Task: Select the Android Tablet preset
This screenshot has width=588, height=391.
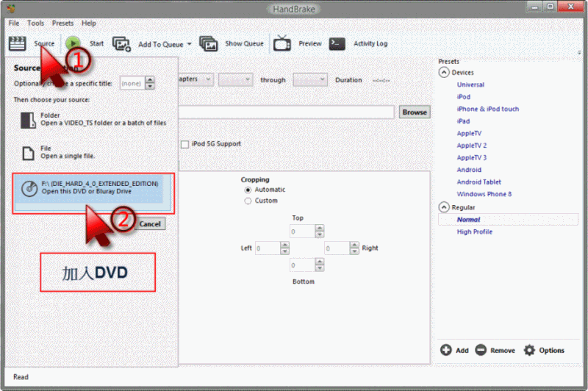Action: (479, 182)
